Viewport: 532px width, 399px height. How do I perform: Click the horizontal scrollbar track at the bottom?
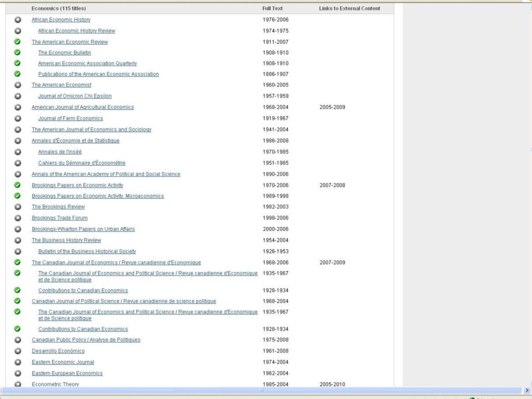[261, 391]
